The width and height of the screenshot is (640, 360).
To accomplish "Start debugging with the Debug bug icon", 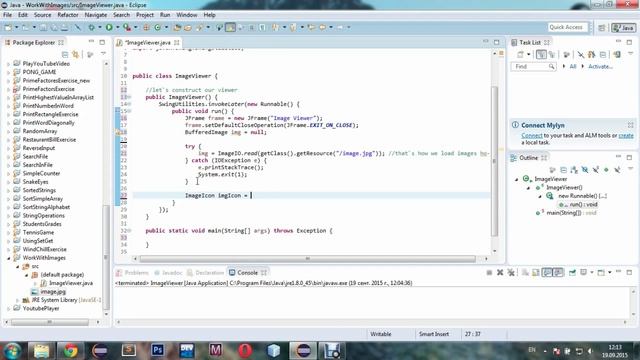I will click(x=91, y=27).
